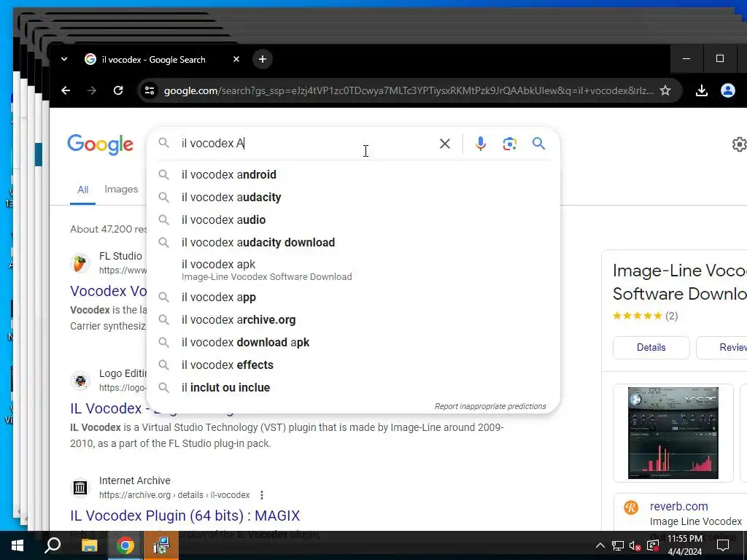The image size is (747, 560).
Task: Open 'IL Vocodex Plugin (64 bits) : MAGIX' result
Action: [x=185, y=516]
